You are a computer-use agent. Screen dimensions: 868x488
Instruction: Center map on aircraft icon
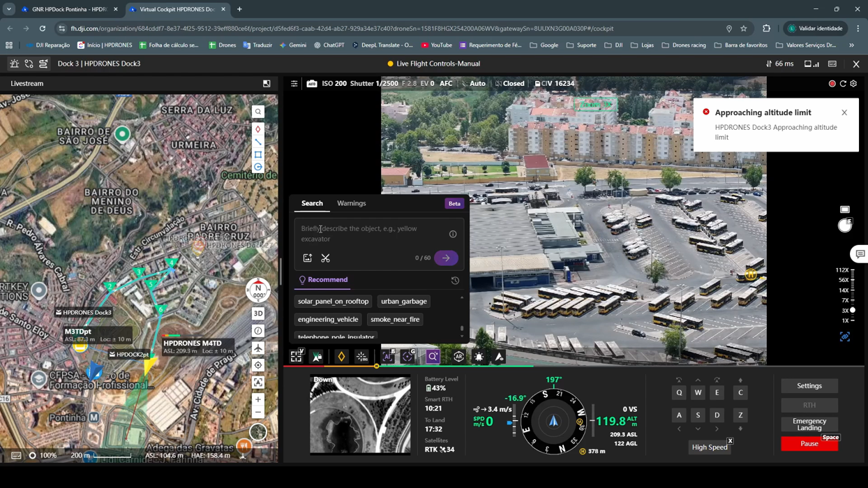click(258, 348)
